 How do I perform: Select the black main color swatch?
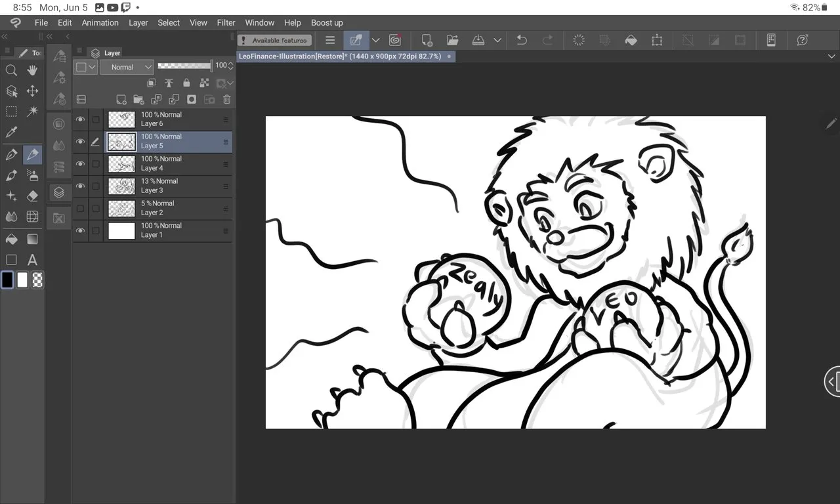pyautogui.click(x=7, y=280)
